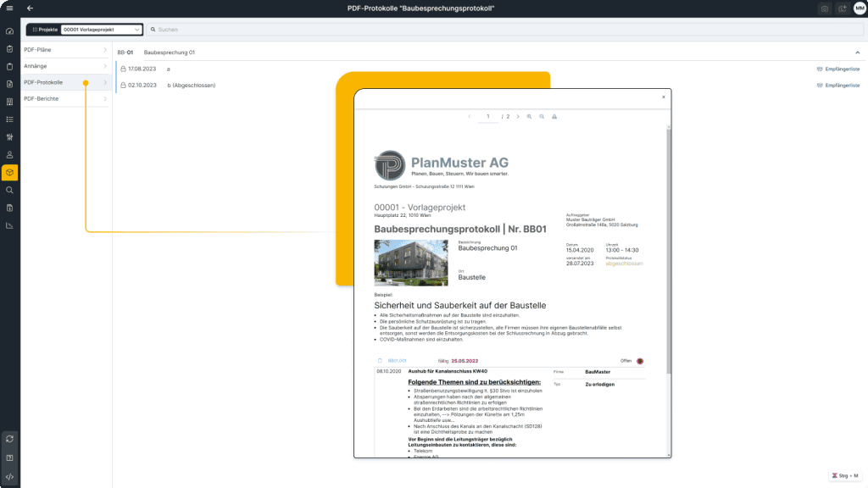
Task: Open the search using the magnifier sidebar icon
Action: 9,190
